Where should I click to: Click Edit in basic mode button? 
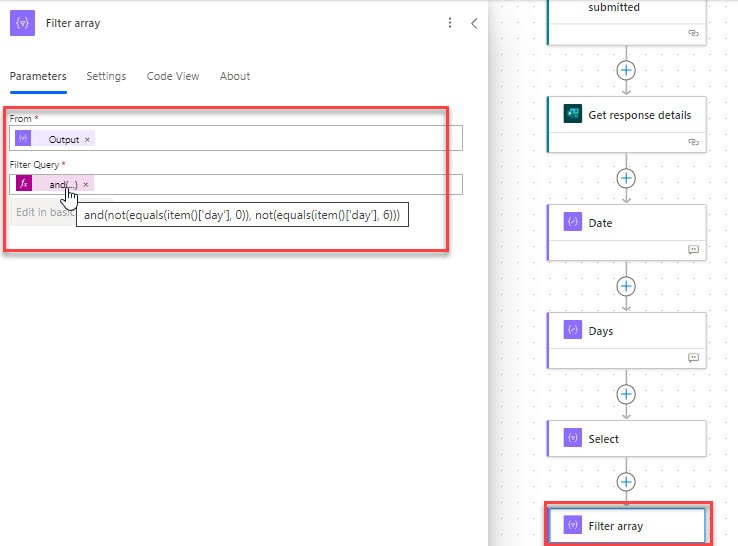pyautogui.click(x=45, y=212)
